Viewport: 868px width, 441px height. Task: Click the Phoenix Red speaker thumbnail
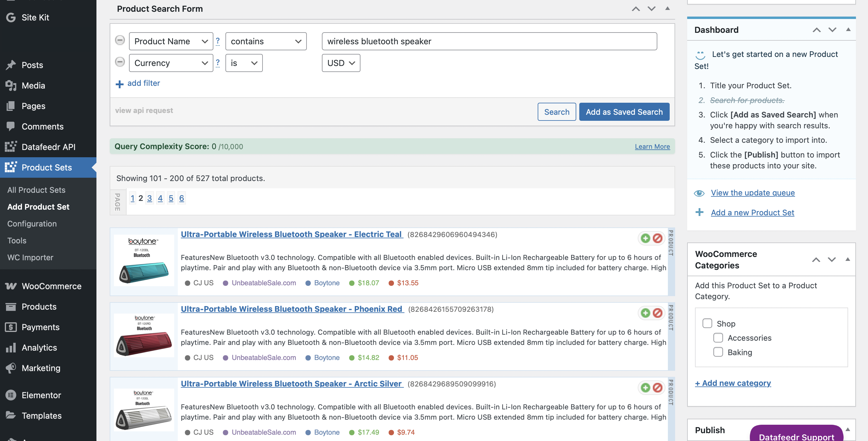pyautogui.click(x=144, y=335)
